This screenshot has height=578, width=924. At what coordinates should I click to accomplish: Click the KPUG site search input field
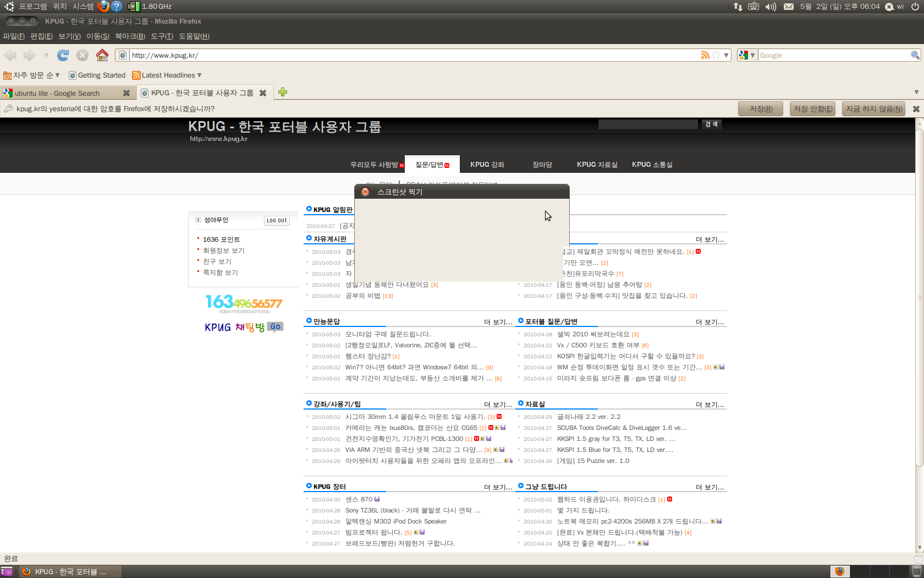point(648,124)
